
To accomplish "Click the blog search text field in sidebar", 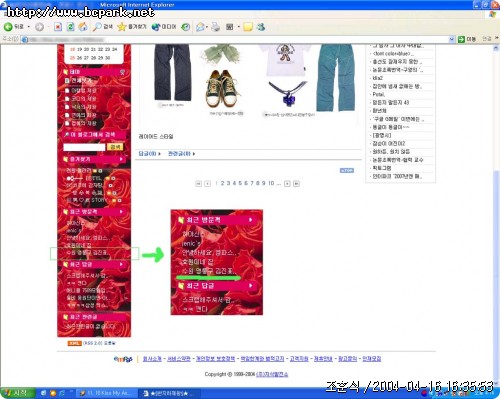I will 84,147.
